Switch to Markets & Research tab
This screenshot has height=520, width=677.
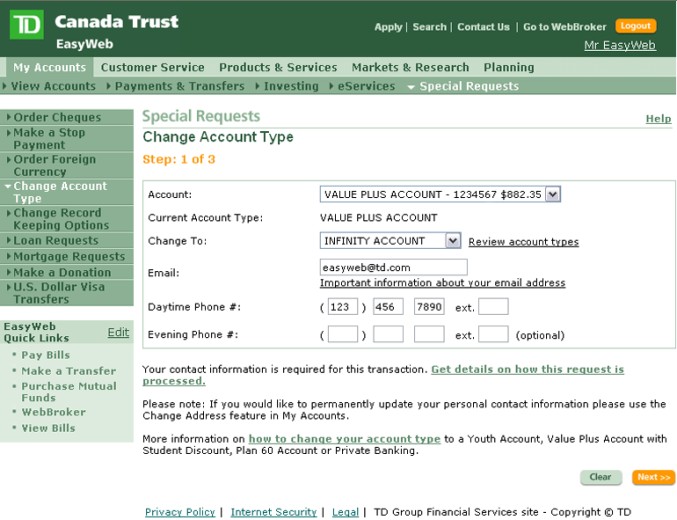(410, 67)
